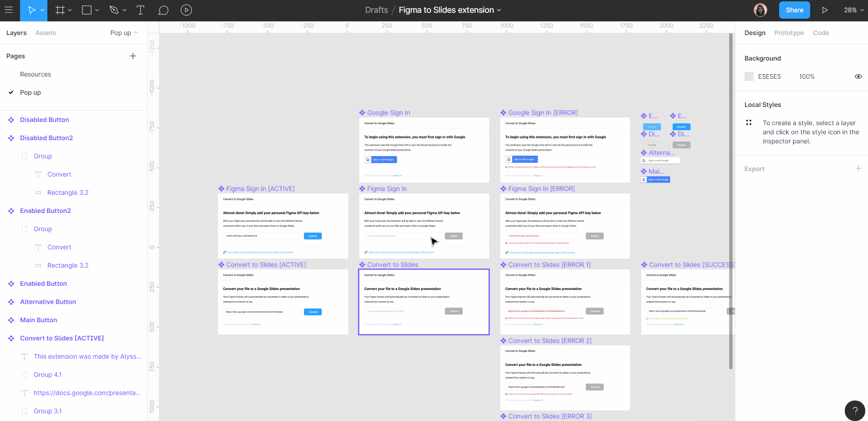Viewport: 868px width, 421px height.
Task: Click component icon beside Disabled Button2 layer
Action: point(11,138)
